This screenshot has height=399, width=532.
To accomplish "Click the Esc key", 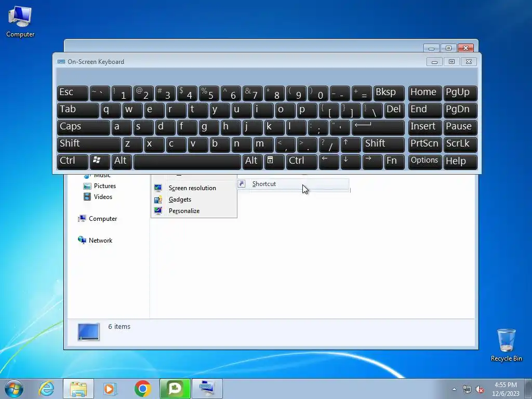I will point(73,94).
